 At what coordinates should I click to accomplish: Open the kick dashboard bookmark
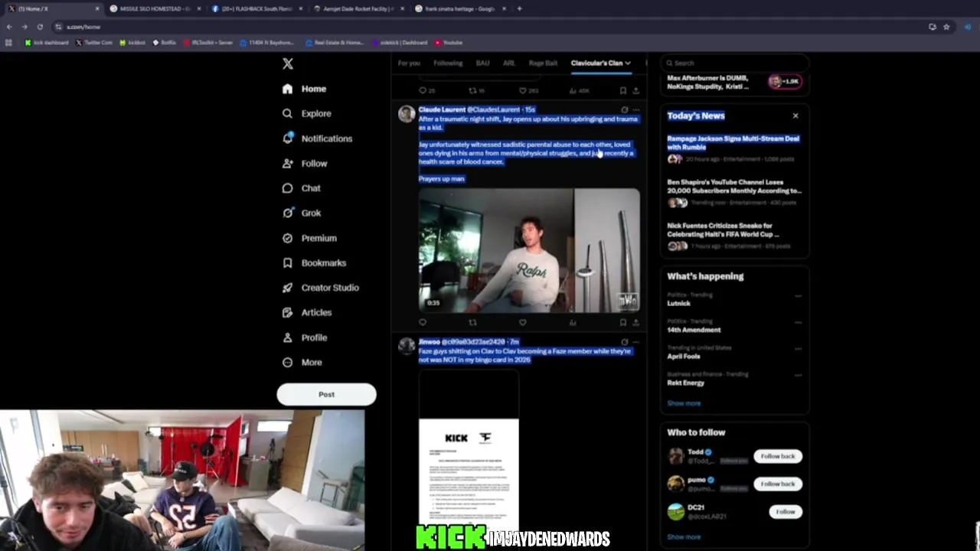pos(46,43)
